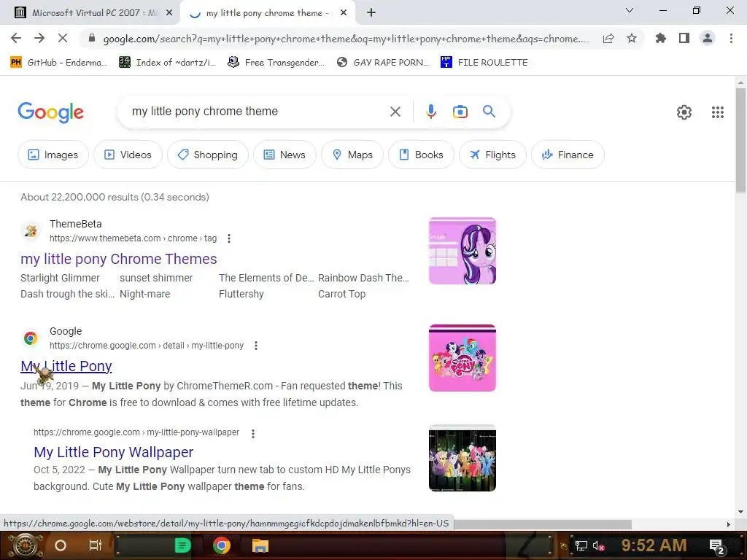Open Chrome three-dot menu

pyautogui.click(x=731, y=38)
